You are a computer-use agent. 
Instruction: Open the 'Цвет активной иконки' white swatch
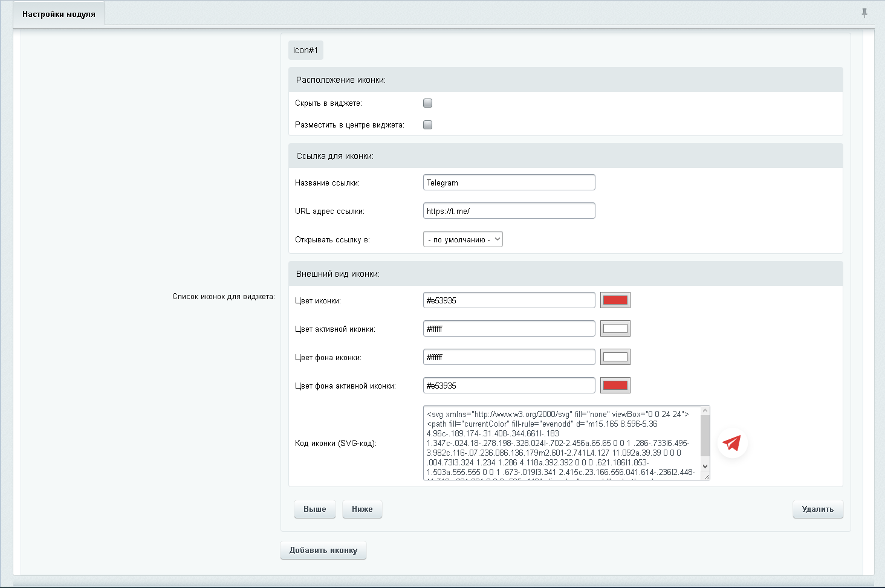[615, 329]
